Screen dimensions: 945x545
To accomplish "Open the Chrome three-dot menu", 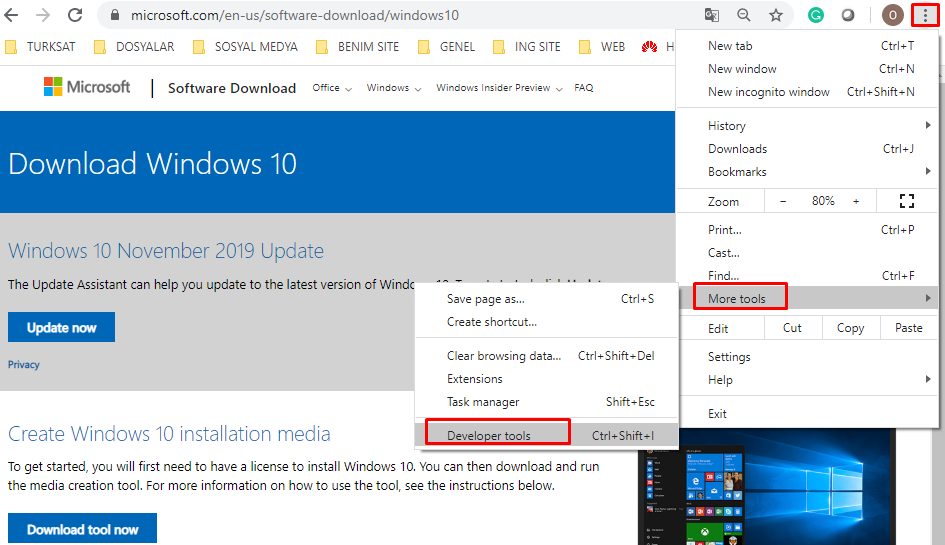I will pyautogui.click(x=925, y=15).
